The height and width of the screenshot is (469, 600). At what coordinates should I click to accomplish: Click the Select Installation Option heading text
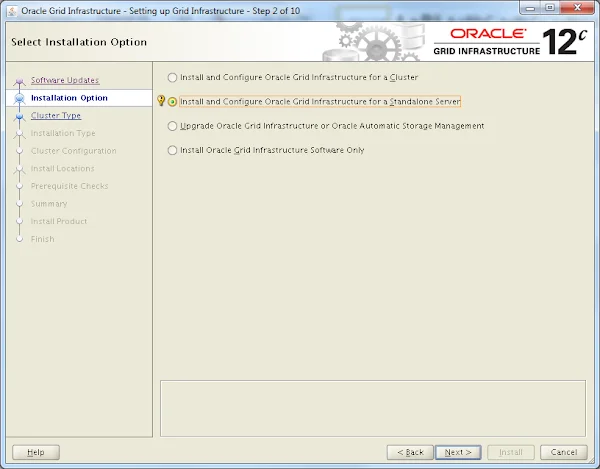point(79,42)
